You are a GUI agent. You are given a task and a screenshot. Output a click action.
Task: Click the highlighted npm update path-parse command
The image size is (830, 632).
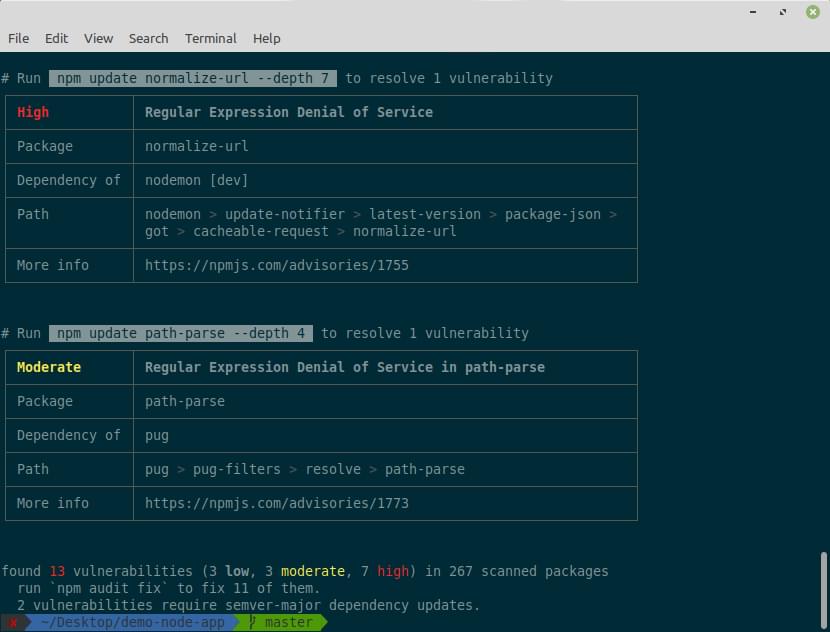[x=180, y=333]
